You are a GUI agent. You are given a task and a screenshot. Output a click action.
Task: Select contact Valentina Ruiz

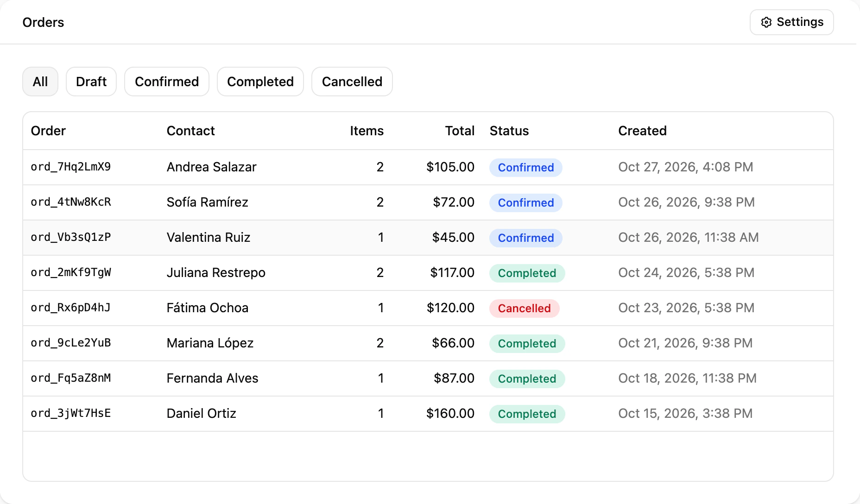tap(209, 237)
